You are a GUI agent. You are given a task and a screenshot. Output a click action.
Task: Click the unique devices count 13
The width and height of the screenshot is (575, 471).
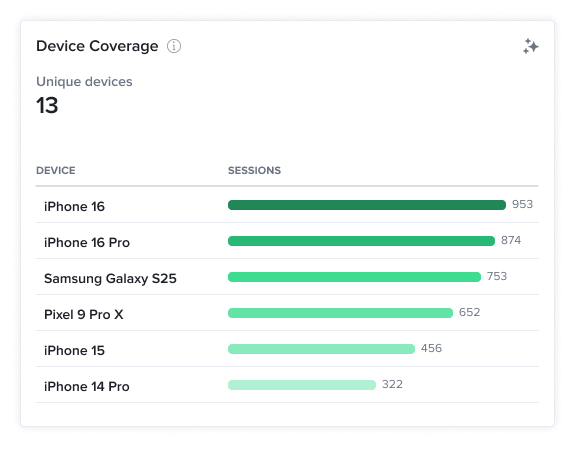point(47,106)
